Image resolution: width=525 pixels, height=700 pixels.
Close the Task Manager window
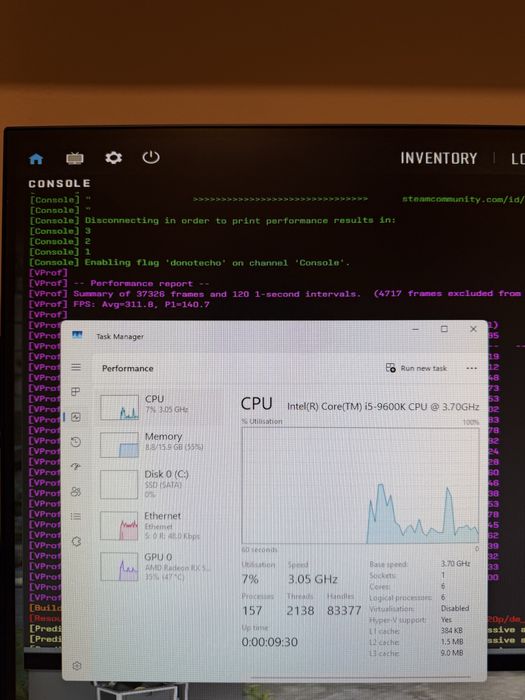tap(473, 329)
